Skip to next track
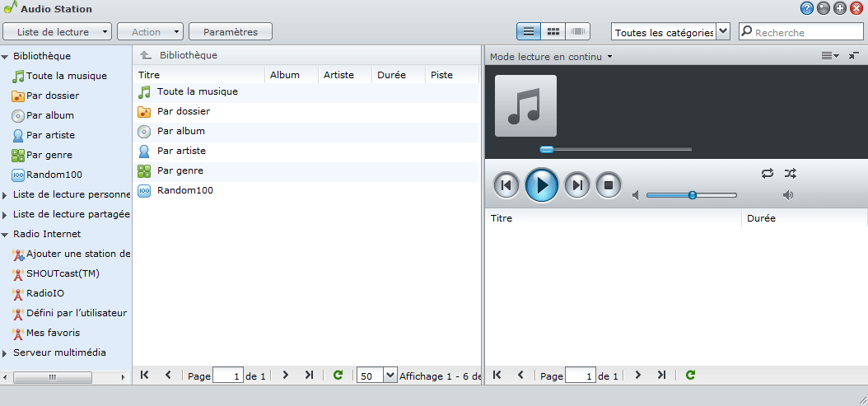 point(577,185)
